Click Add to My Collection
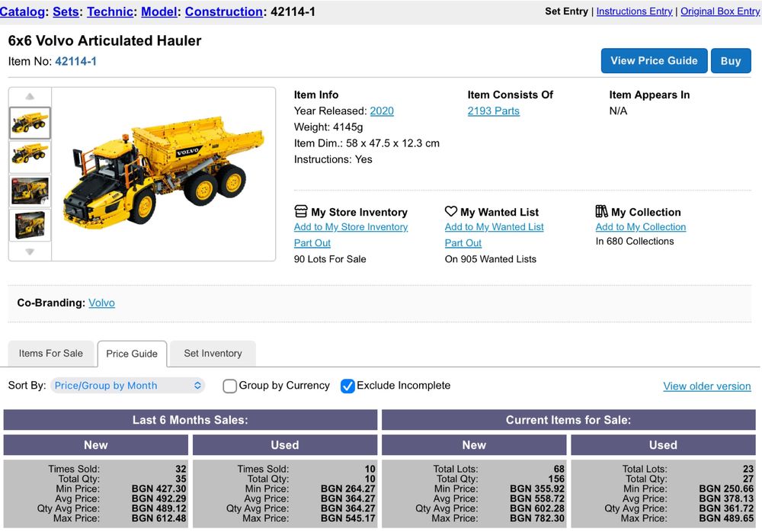The width and height of the screenshot is (762, 532). coord(641,227)
